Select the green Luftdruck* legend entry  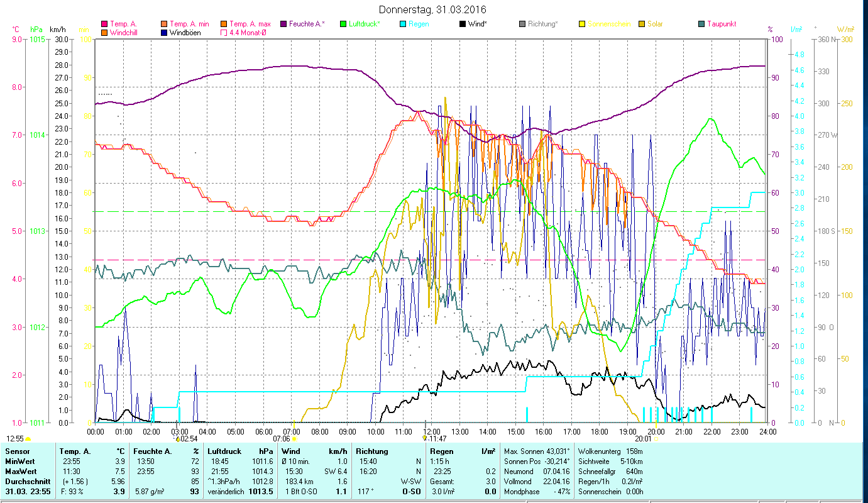(x=360, y=24)
